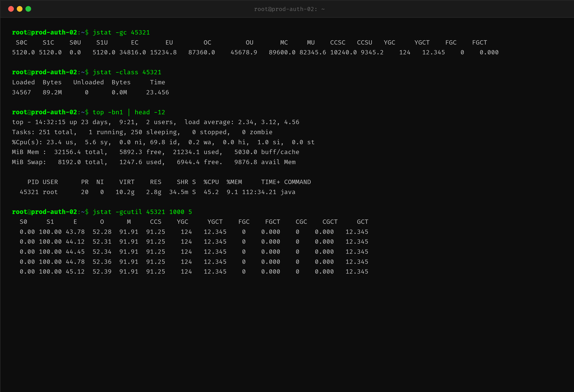574x392 pixels.
Task: Click '0 zombie' in Tasks line
Action: click(257, 132)
